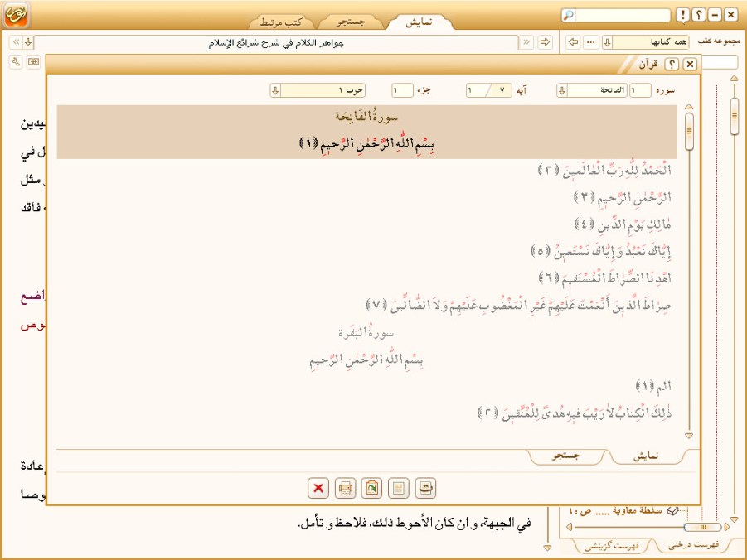Click the Quran text scroll-down arrow
Viewport: 747px width, 560px height.
pos(689,435)
